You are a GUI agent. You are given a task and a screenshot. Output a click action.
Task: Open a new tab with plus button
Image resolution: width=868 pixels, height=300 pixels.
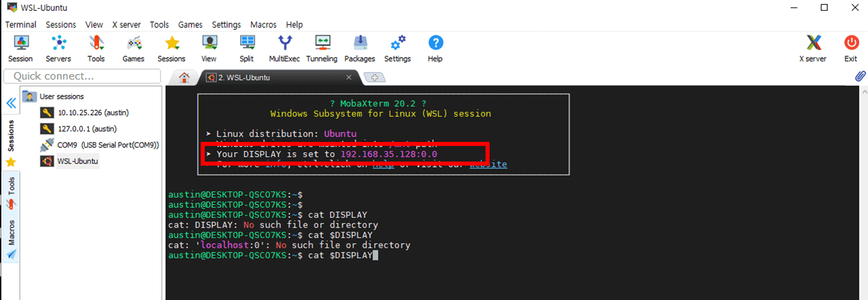click(374, 77)
